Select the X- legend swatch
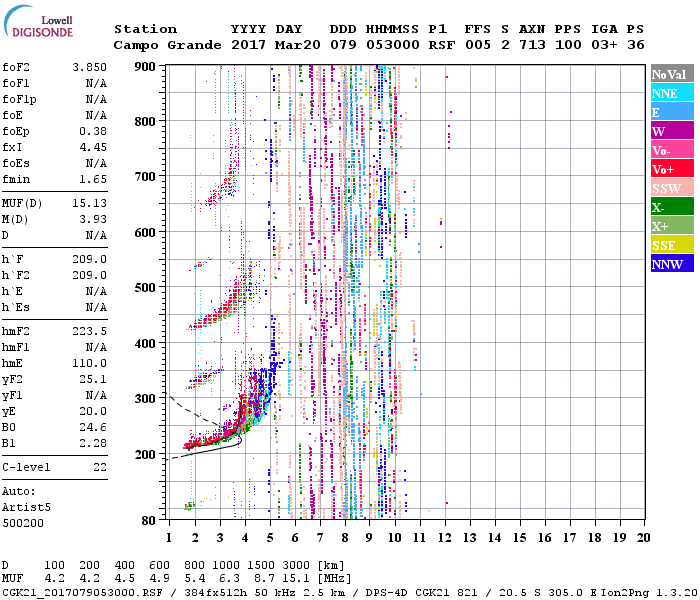This screenshot has height=600, width=700. coord(672,207)
